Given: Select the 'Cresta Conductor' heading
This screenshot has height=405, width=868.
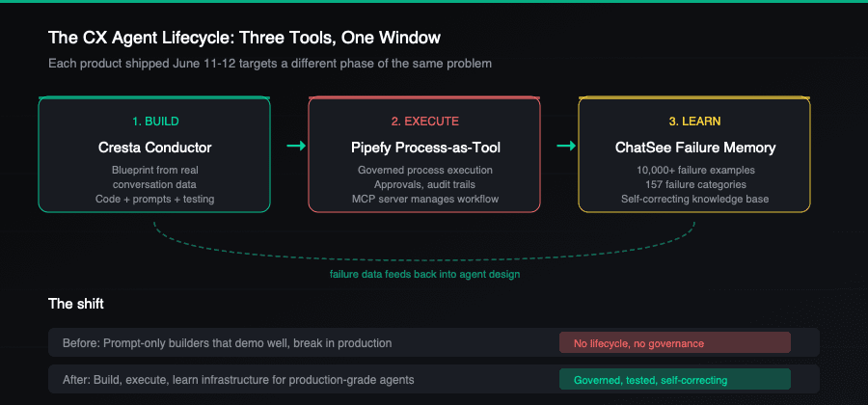Looking at the screenshot, I should (x=154, y=148).
